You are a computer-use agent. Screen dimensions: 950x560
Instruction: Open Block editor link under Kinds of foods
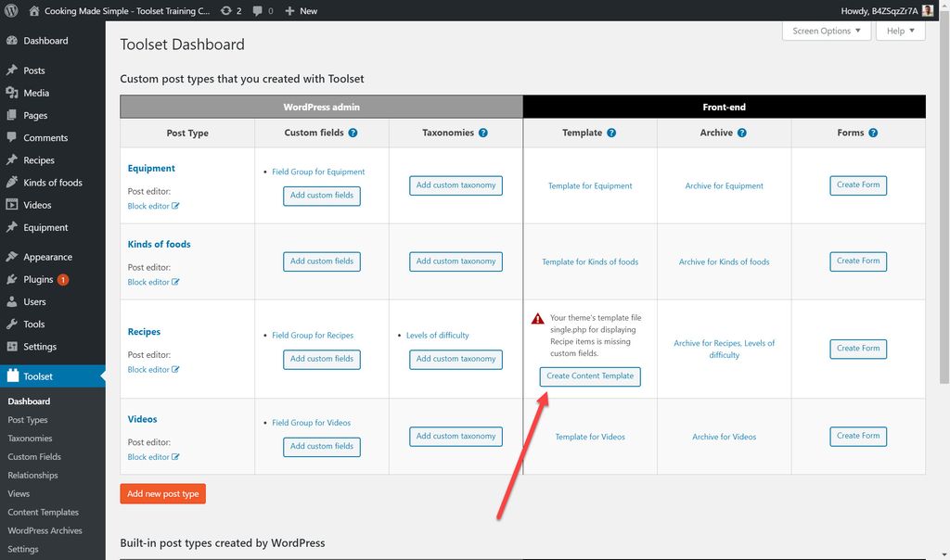pos(148,282)
